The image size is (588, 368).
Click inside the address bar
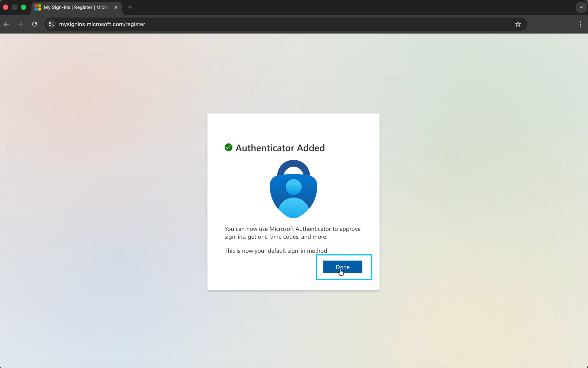tap(219, 24)
